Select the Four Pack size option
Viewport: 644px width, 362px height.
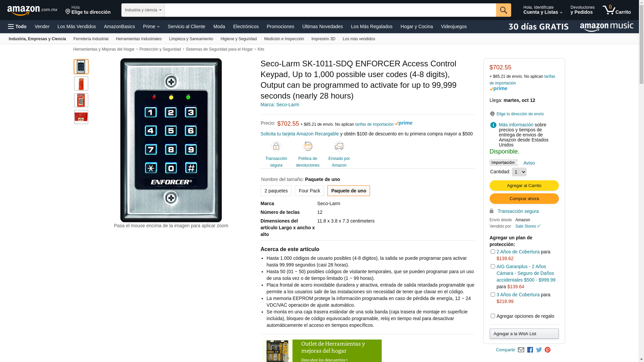[309, 191]
